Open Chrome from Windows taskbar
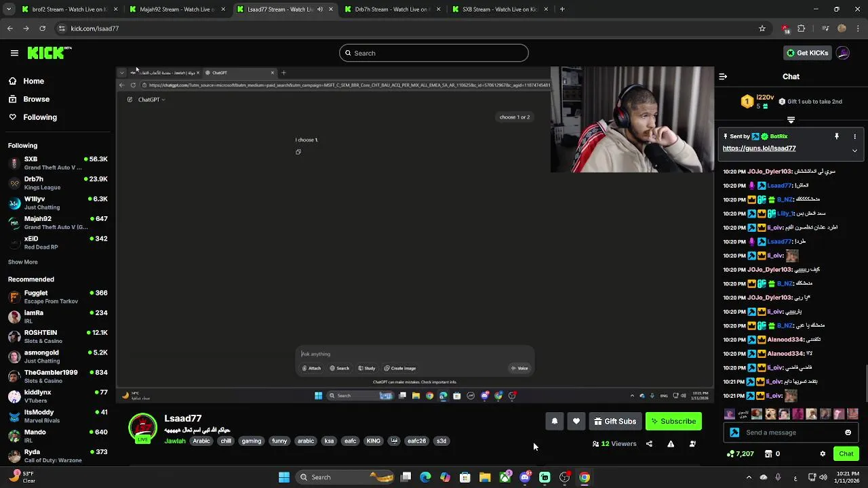This screenshot has width=868, height=488. [x=585, y=477]
